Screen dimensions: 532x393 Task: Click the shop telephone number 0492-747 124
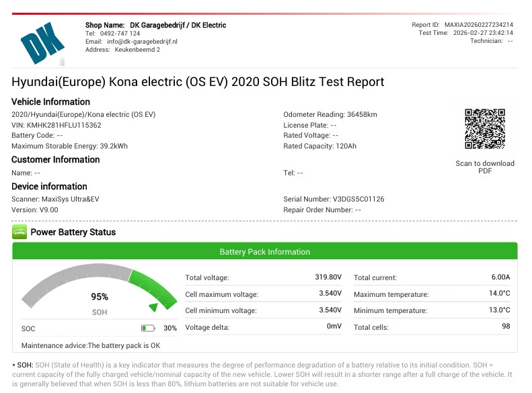(x=120, y=33)
